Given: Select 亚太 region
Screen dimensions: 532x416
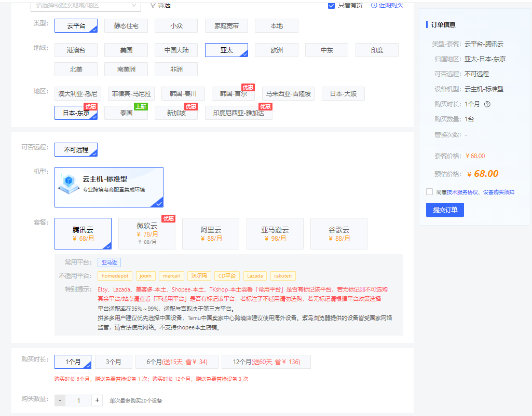Looking at the screenshot, I should tap(227, 50).
